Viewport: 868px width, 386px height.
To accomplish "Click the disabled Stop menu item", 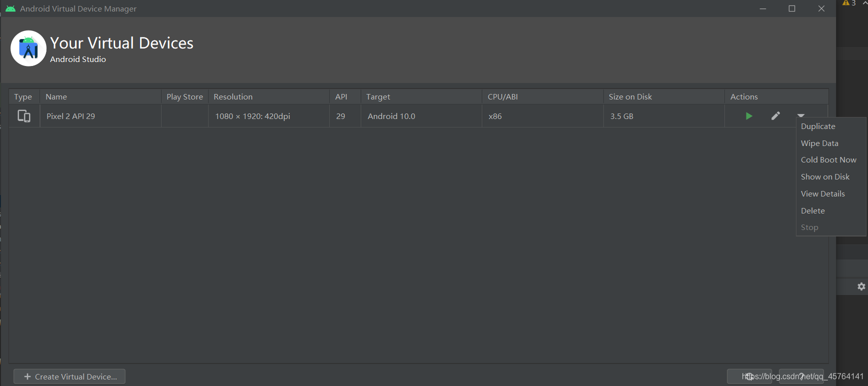I will click(809, 227).
